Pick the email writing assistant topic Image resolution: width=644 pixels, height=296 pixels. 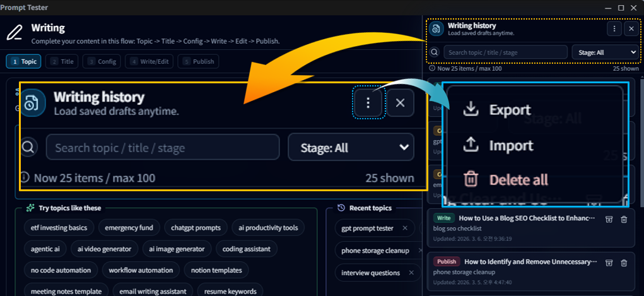coord(153,291)
